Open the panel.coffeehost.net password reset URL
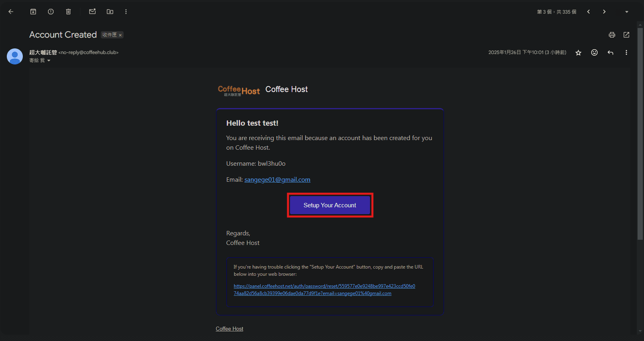The image size is (644, 341). click(x=324, y=290)
